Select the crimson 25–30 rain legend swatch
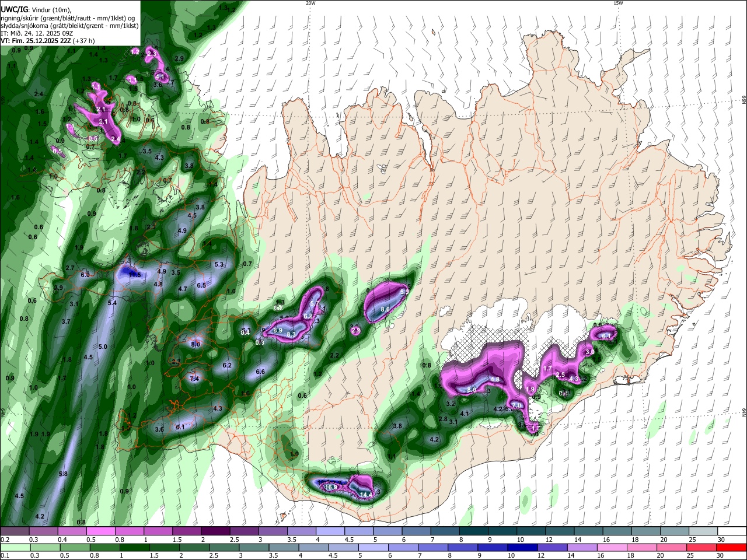This screenshot has height=560, width=747. [700, 548]
